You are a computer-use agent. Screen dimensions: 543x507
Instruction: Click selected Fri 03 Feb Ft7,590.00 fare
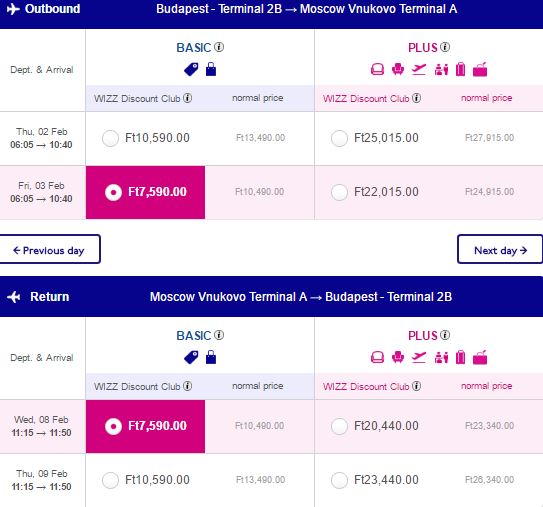coord(145,192)
